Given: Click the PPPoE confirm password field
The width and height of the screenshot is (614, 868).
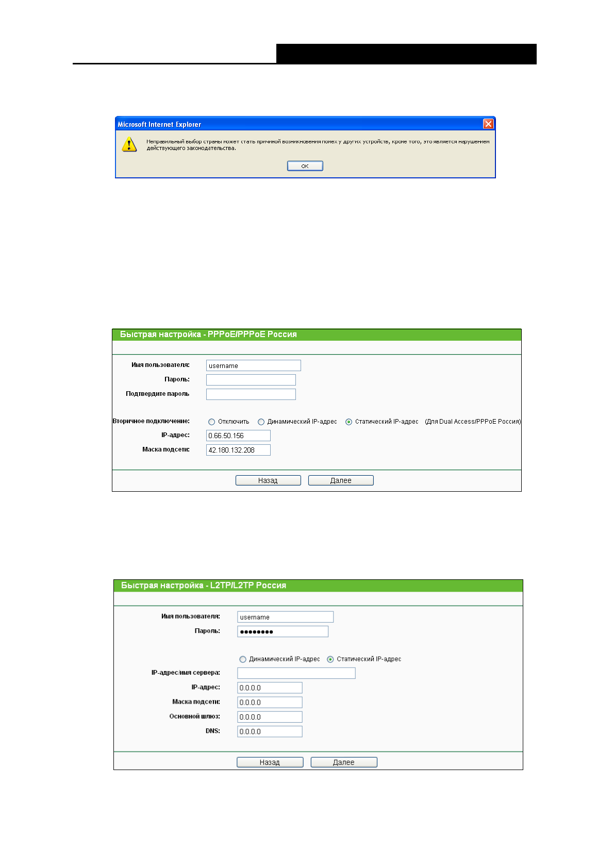Looking at the screenshot, I should point(251,394).
